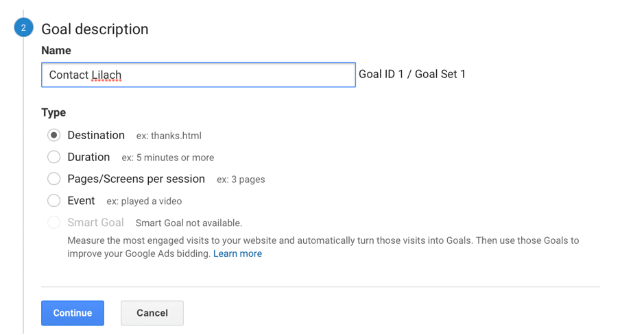Click the underlined word Lilach in the name field
The image size is (644, 335).
coord(106,75)
